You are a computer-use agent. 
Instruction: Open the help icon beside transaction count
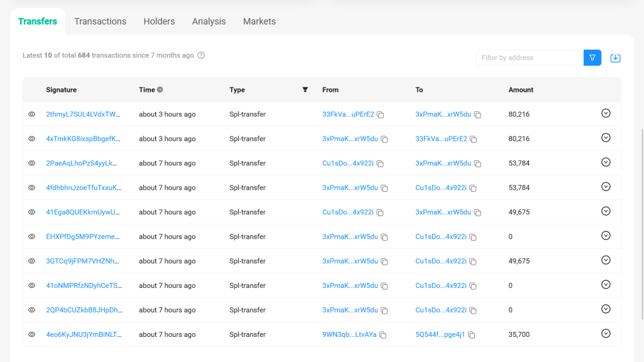click(x=201, y=55)
